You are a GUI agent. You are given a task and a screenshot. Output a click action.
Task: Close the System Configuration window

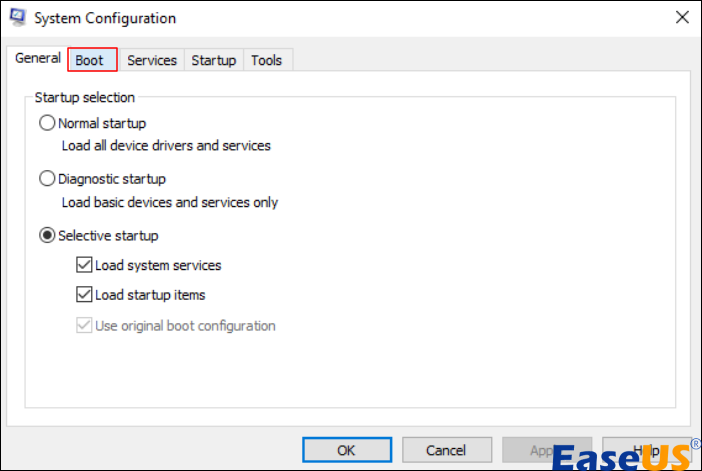[x=681, y=18]
